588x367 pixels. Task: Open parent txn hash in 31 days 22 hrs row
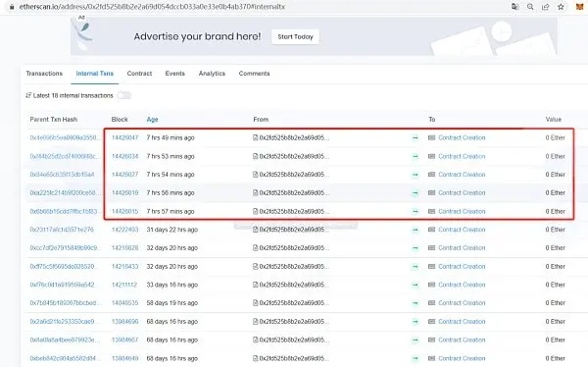click(x=62, y=230)
